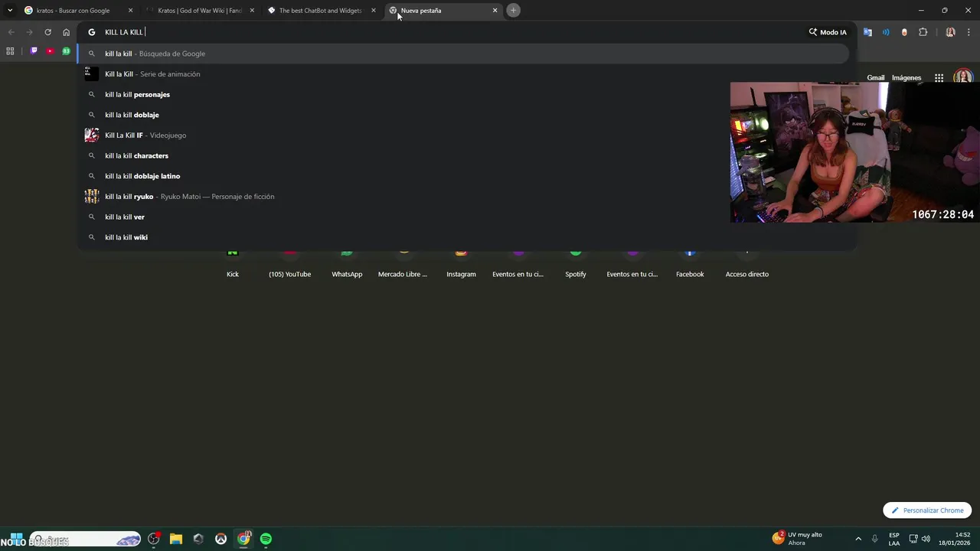Open the Extensions puzzle menu
Viewport: 980px width, 551px height.
923,32
